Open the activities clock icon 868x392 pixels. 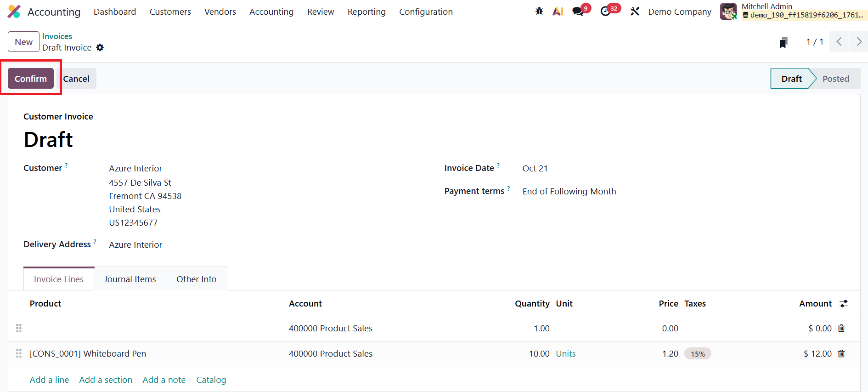(x=606, y=11)
